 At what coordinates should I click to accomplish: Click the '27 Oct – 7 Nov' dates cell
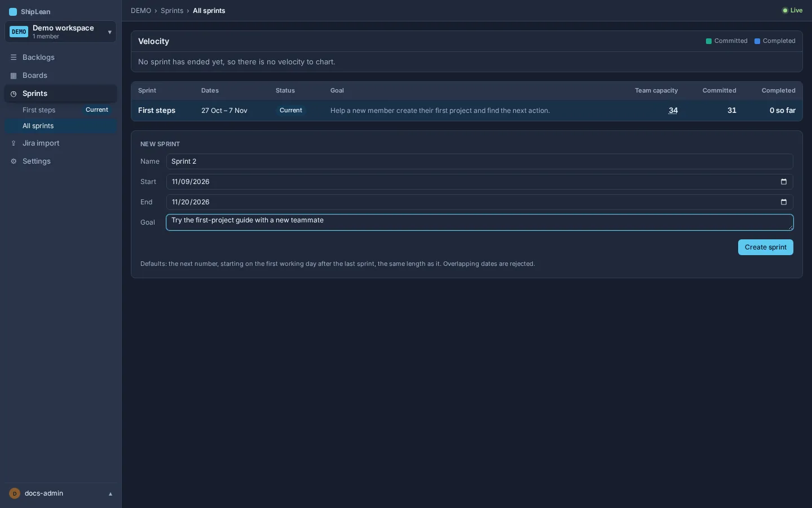click(224, 111)
